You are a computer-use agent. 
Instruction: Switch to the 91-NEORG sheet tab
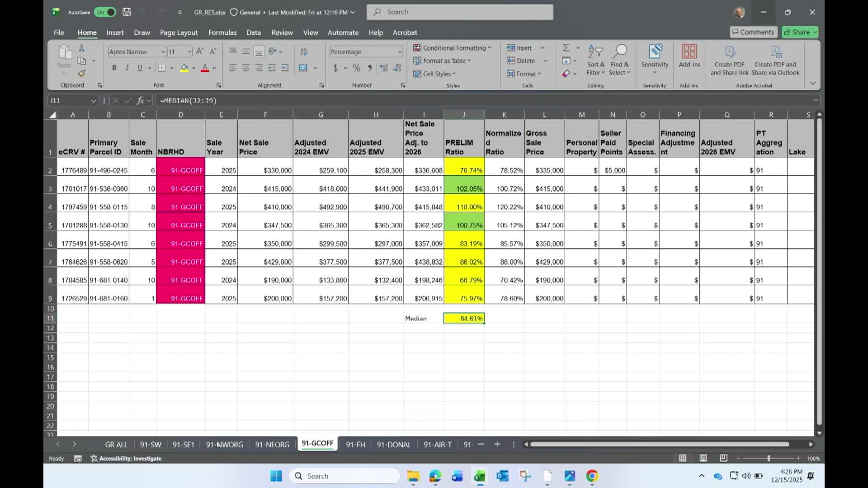272,444
